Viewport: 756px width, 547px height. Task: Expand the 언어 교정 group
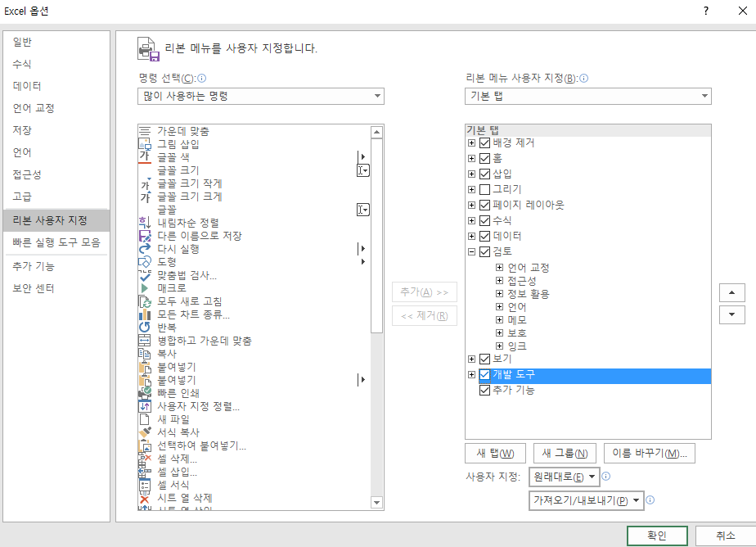click(x=499, y=267)
